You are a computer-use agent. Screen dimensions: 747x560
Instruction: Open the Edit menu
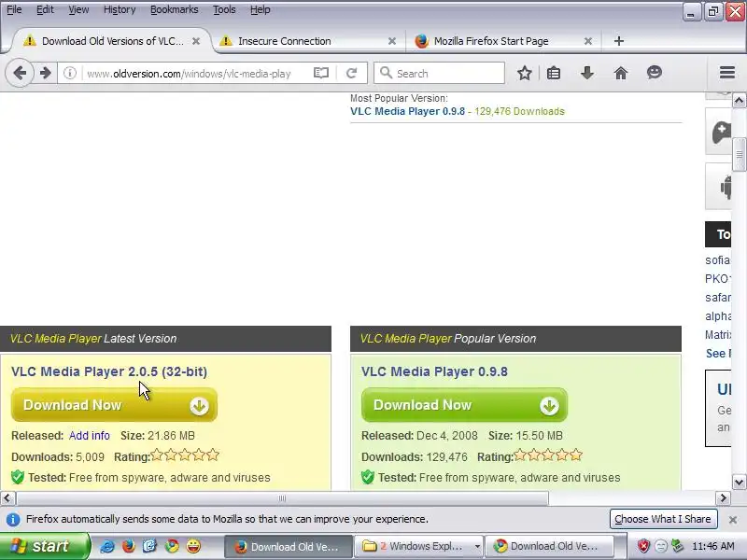pyautogui.click(x=45, y=9)
